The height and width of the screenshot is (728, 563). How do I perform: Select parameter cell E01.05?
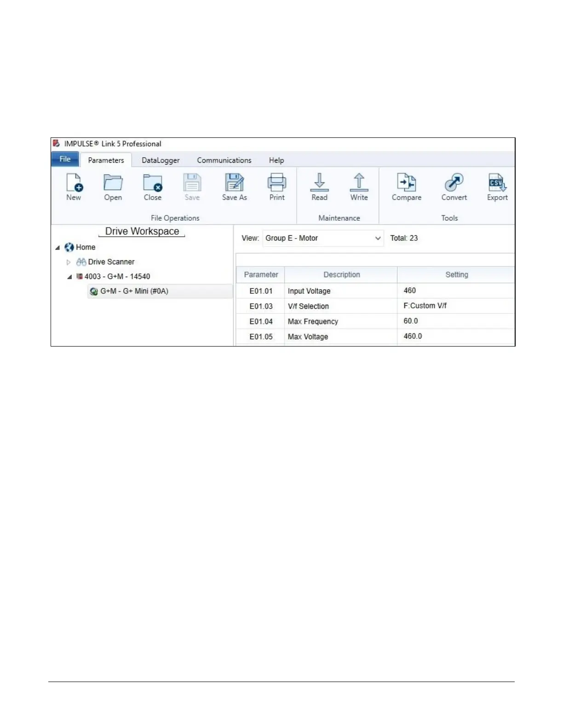point(261,336)
